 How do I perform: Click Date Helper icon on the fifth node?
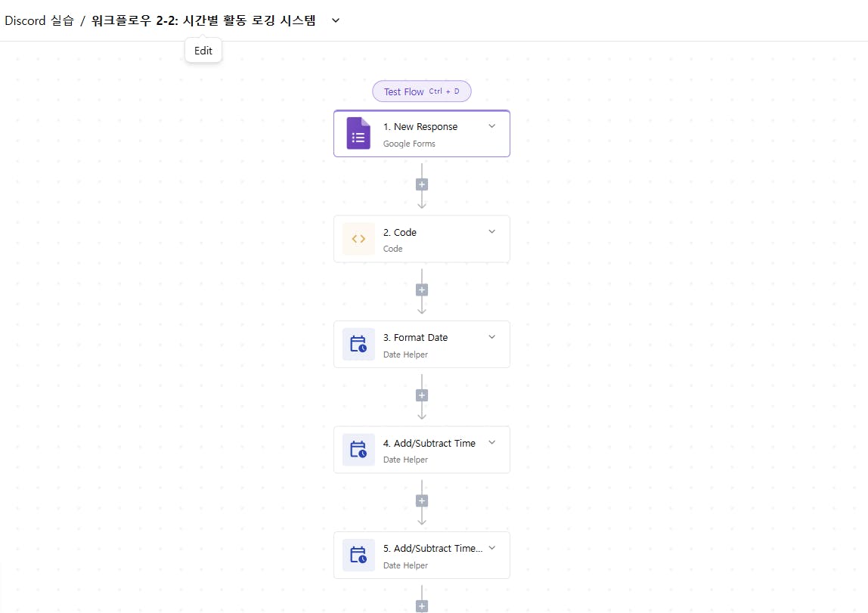[x=358, y=555]
